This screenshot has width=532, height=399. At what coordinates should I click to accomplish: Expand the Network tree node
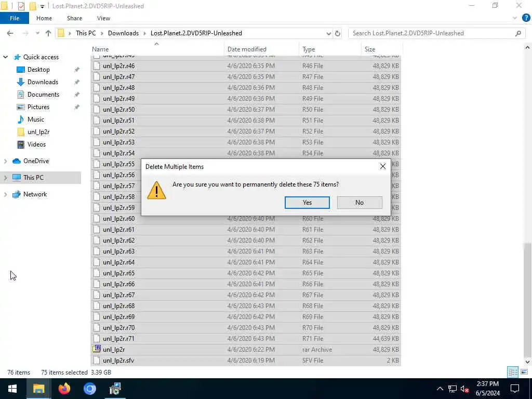[x=5, y=194]
